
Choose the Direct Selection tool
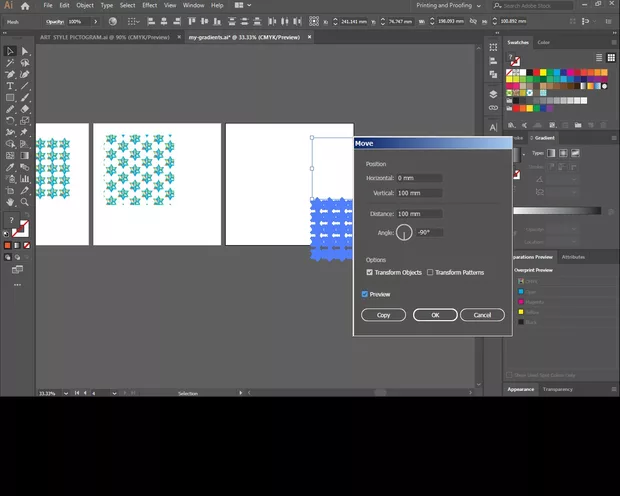(25, 51)
